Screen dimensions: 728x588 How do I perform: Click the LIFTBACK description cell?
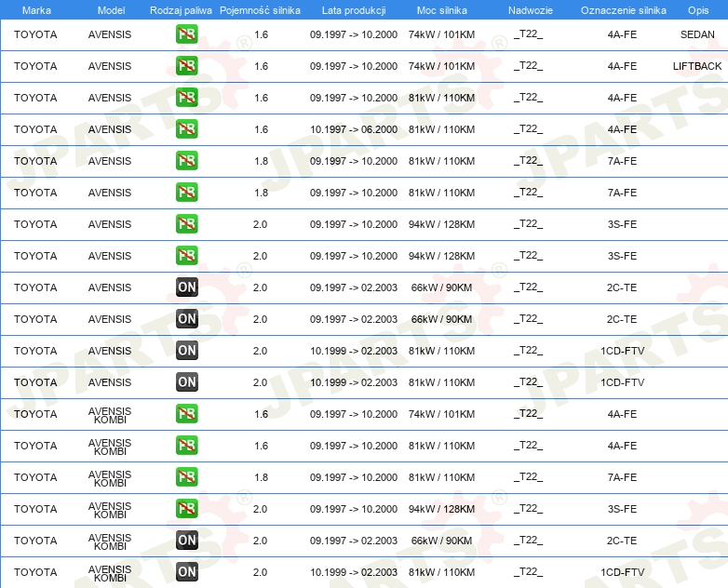pos(697,66)
